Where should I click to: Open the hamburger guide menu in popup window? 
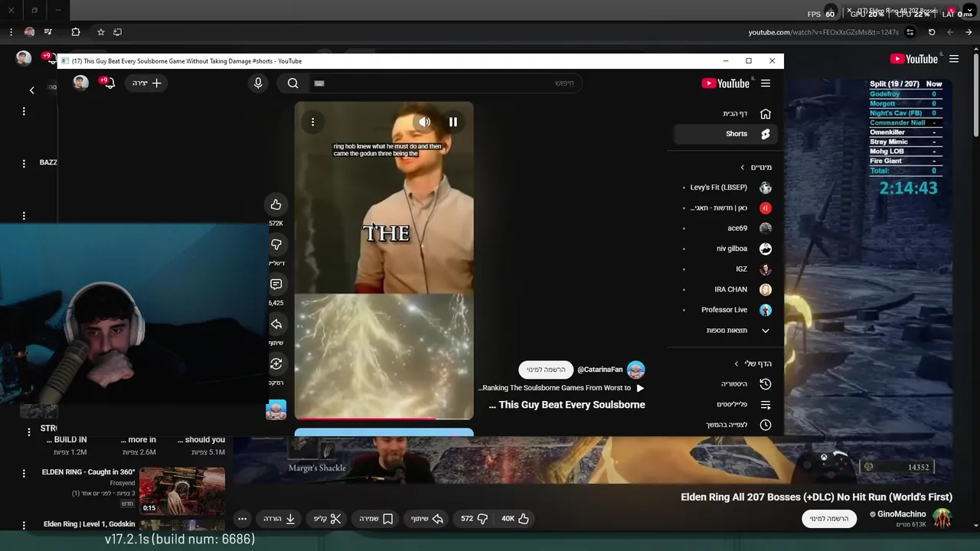766,83
